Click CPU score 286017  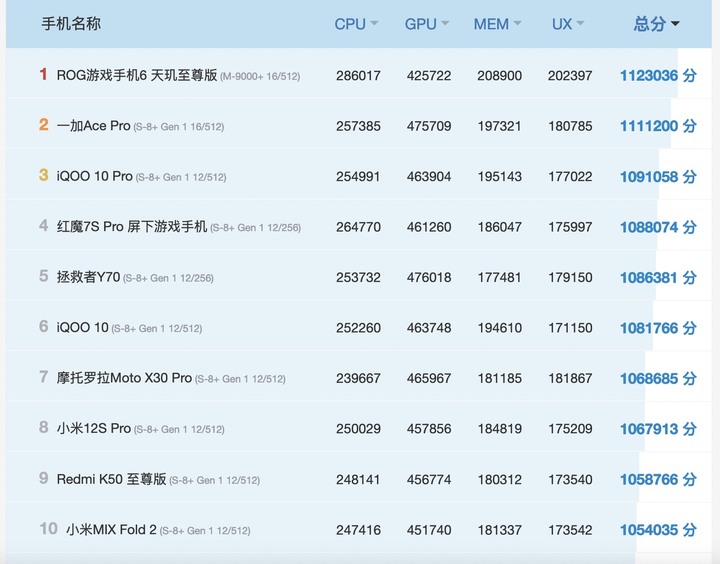(358, 75)
